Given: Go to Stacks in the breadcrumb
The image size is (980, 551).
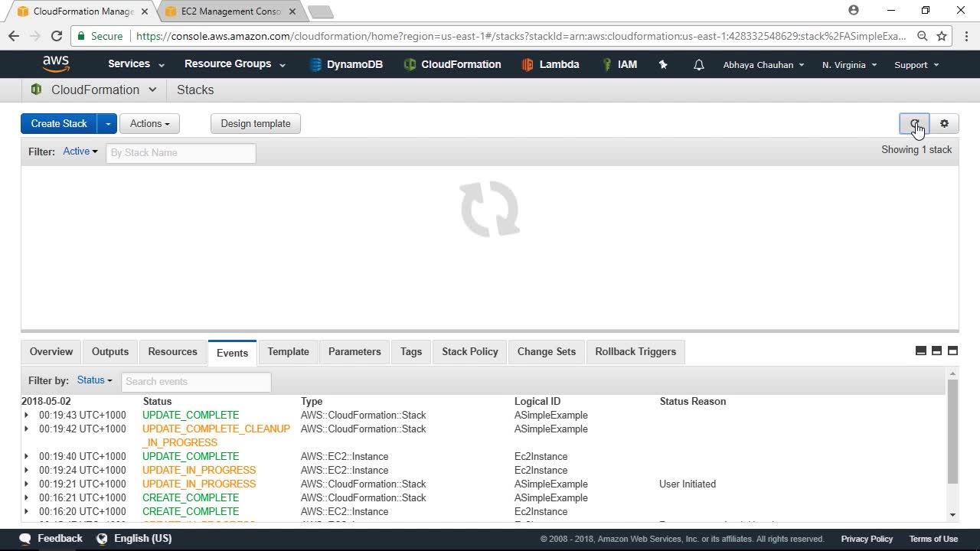Looking at the screenshot, I should pos(195,90).
